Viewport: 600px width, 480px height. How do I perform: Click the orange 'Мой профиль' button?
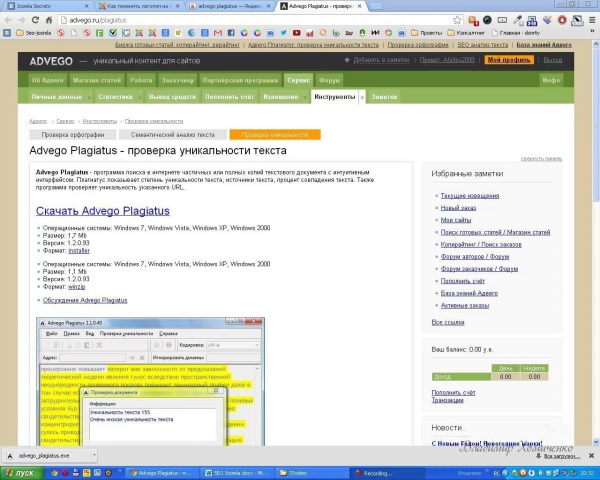pos(510,60)
